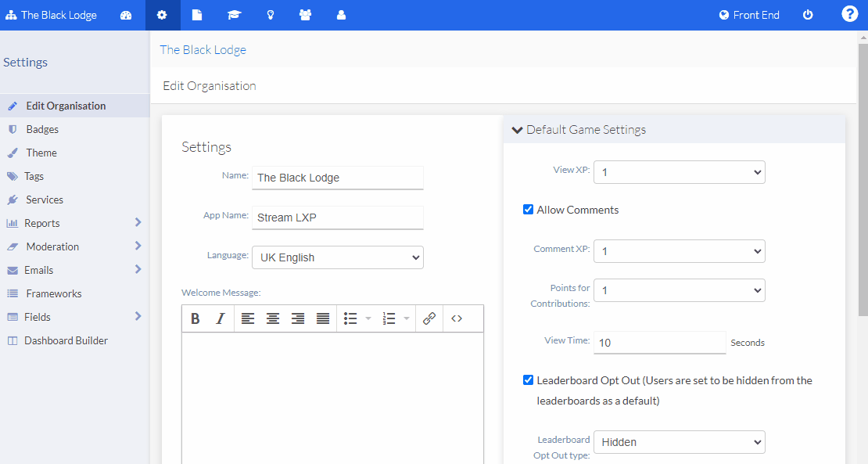868x464 pixels.
Task: Uncheck the Allow Comments checkbox
Action: pyautogui.click(x=528, y=209)
